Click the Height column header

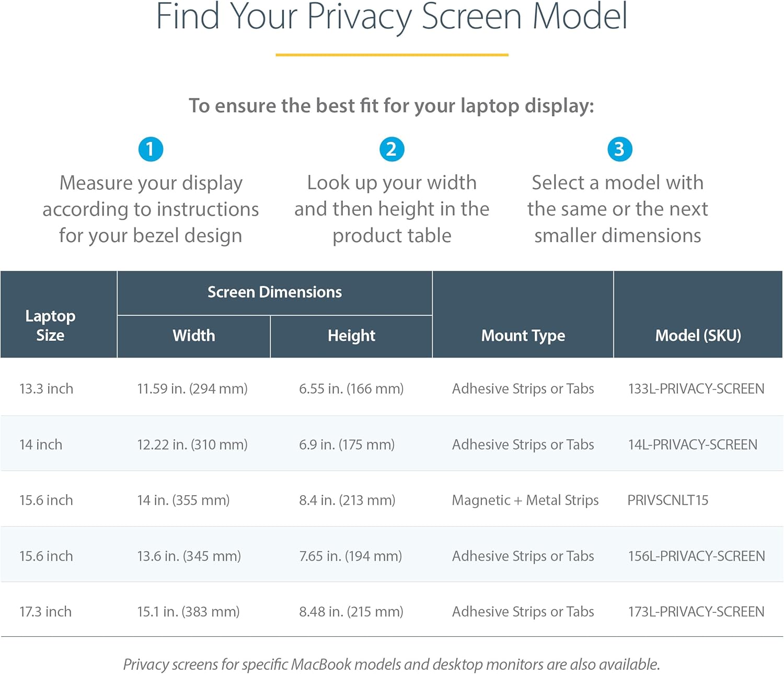(x=351, y=336)
